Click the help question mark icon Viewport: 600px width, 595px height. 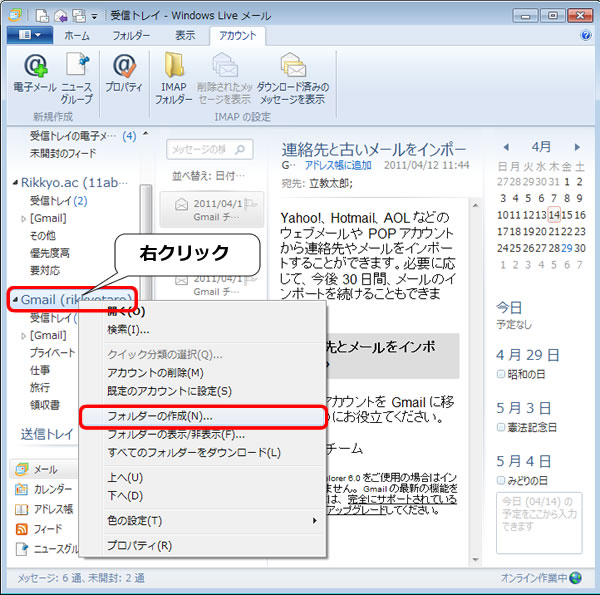[x=586, y=36]
